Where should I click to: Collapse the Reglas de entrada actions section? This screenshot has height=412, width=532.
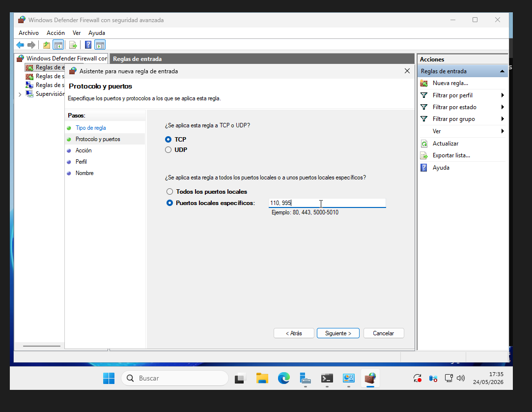(x=502, y=71)
